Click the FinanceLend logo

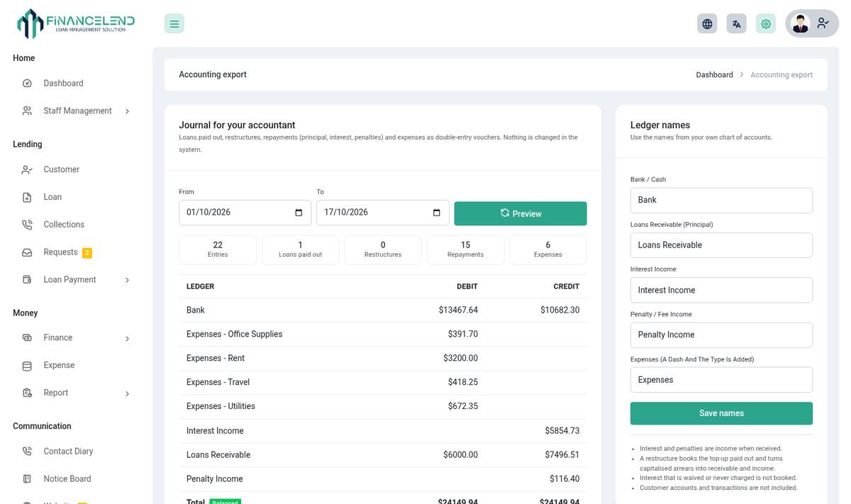pos(76,23)
